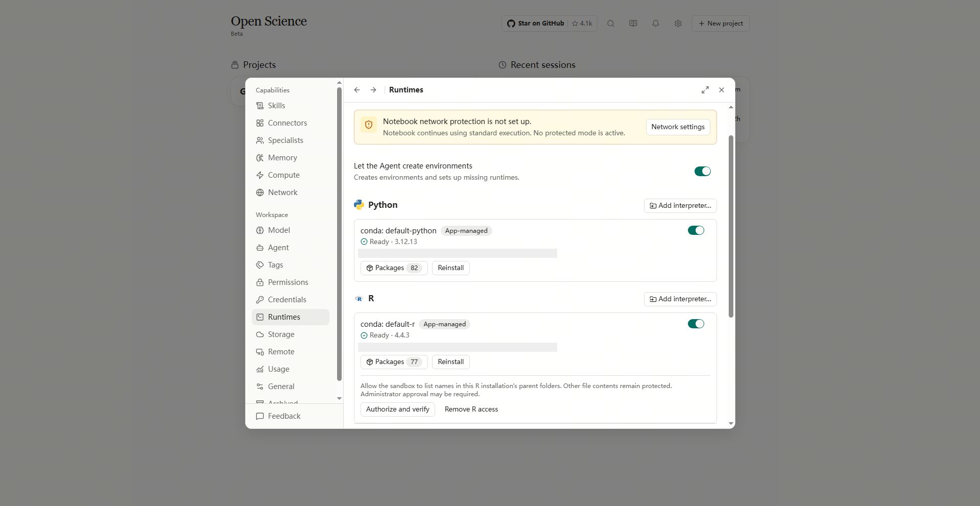Disable the conda default-python runtime
This screenshot has width=980, height=506.
696,230
